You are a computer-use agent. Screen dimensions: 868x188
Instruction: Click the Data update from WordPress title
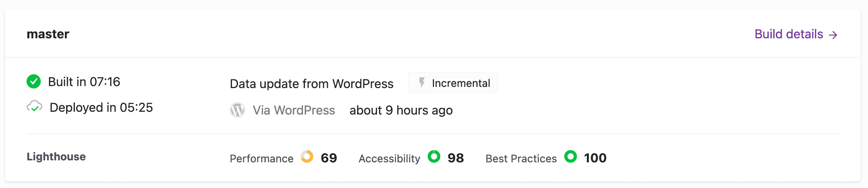pos(312,84)
